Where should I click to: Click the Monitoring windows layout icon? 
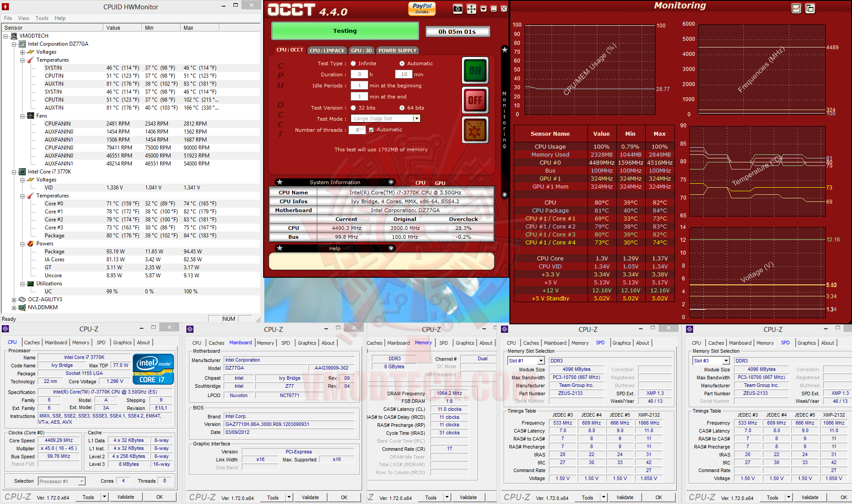point(810,8)
